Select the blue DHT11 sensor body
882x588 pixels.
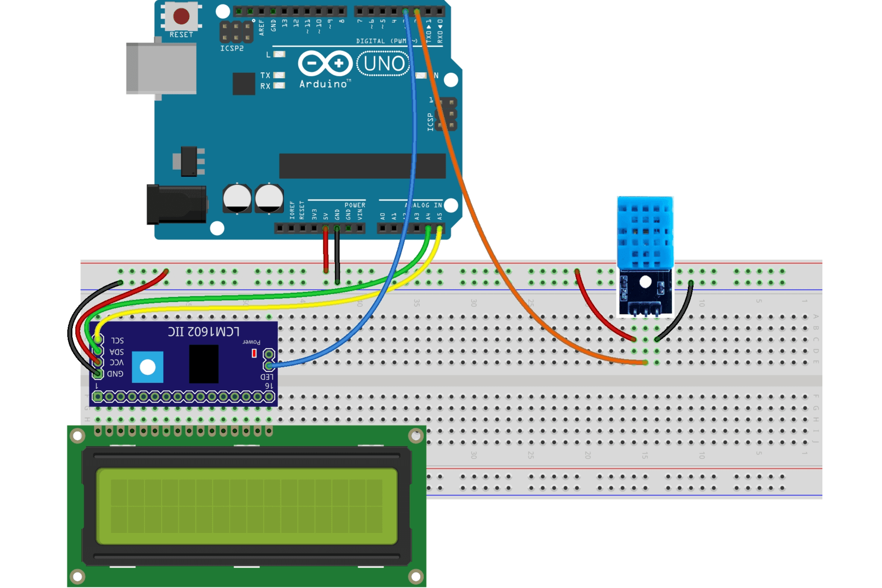pos(645,233)
